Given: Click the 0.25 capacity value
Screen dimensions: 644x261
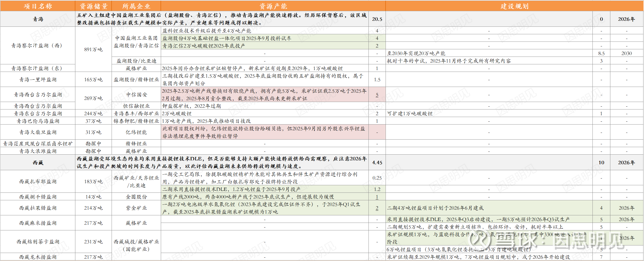Looking at the screenshot, I should [377, 178].
